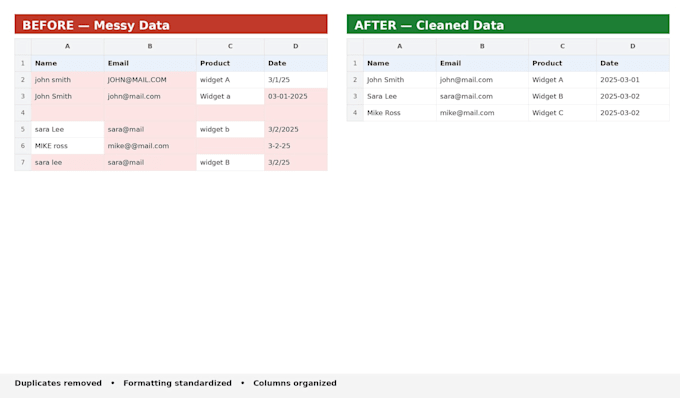Screen dimensions: 680x398
Task: Click the 'Product' header cell in AFTER table
Action: tap(562, 63)
